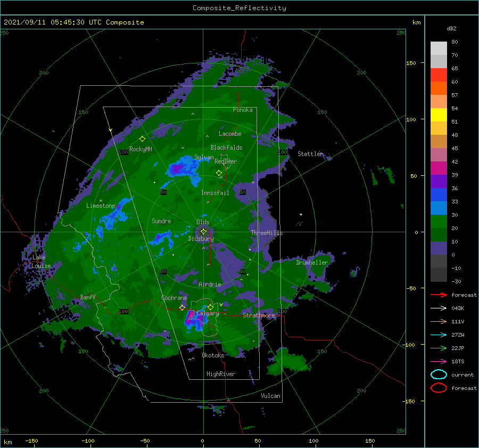Click the yellow diamond marker below RedDeer
The width and height of the screenshot is (479, 448).
point(219,173)
